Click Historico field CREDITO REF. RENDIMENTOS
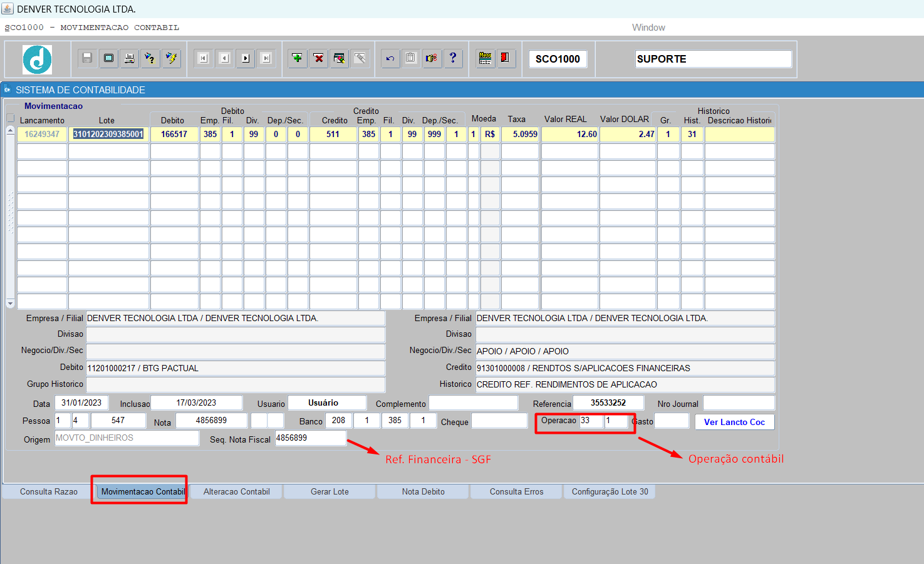The height and width of the screenshot is (564, 924). 625,384
